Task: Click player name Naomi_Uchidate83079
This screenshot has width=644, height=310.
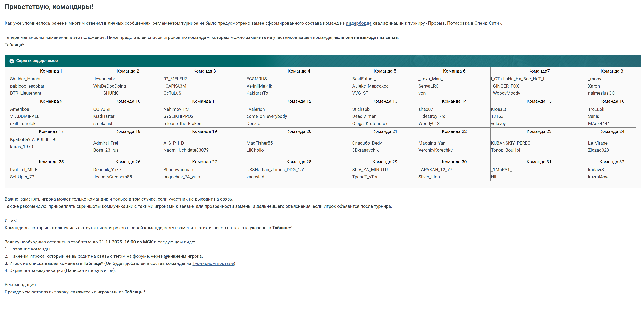Action: (186, 150)
